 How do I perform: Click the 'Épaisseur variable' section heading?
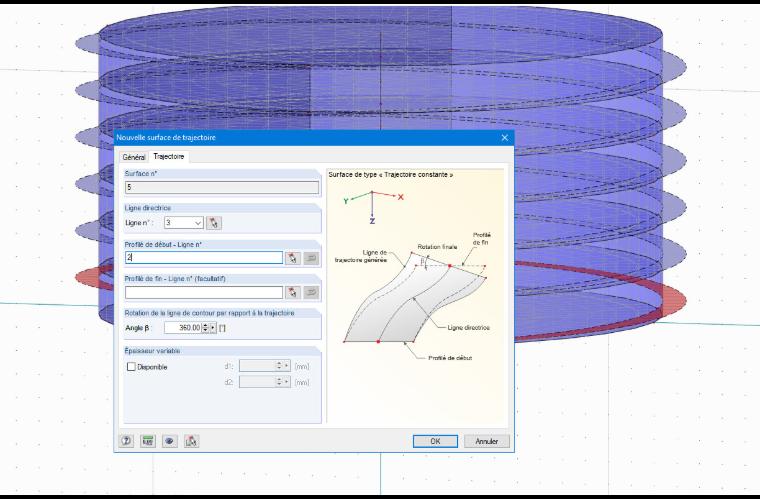tap(152, 351)
